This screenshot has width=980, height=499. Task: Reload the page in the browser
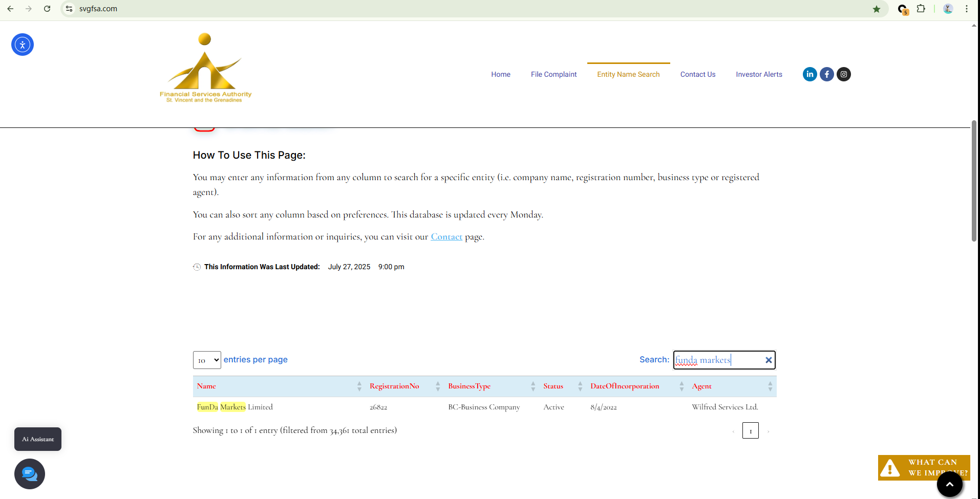click(x=47, y=9)
